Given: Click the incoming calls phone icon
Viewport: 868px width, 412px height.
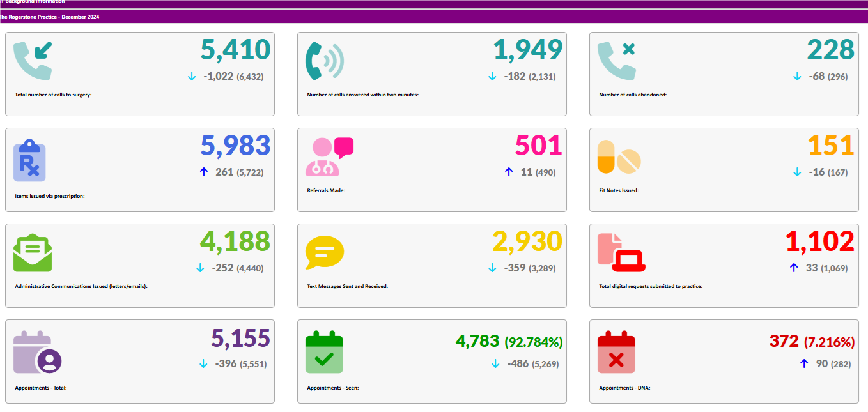Looking at the screenshot, I should click(x=33, y=60).
